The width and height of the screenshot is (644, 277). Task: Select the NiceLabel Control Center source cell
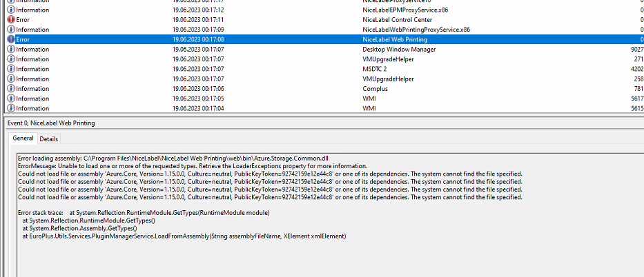click(397, 20)
